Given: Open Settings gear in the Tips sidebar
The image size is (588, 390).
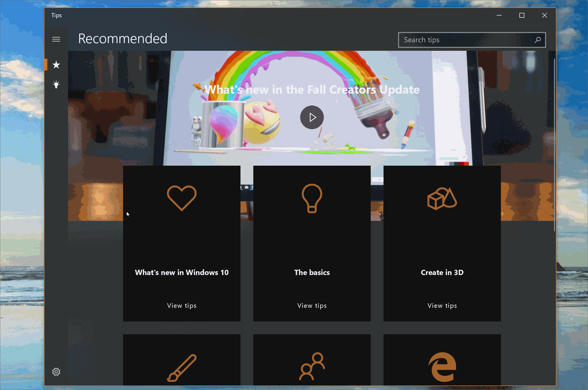Looking at the screenshot, I should coord(56,372).
